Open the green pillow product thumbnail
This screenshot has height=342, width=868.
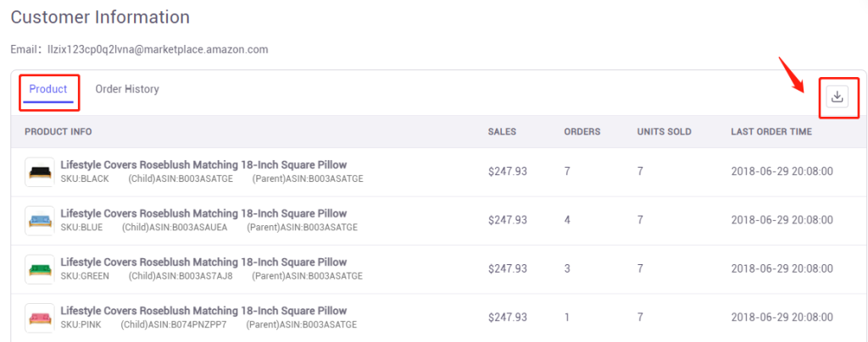(x=40, y=269)
